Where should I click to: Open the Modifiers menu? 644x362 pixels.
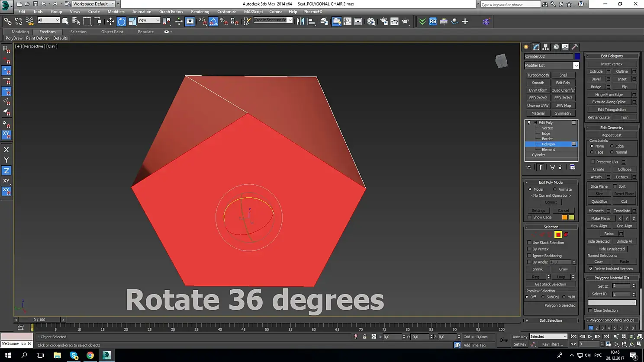click(x=116, y=12)
